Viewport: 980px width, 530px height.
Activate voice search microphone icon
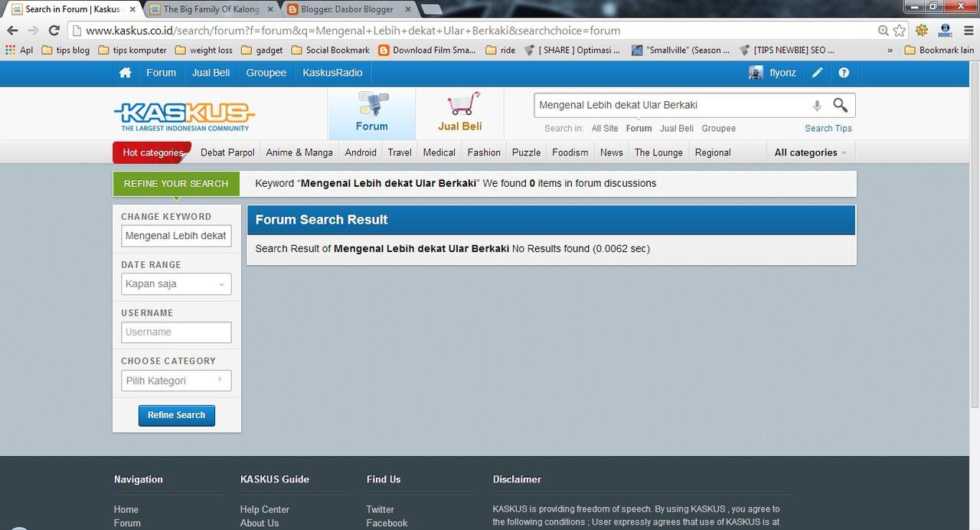817,106
